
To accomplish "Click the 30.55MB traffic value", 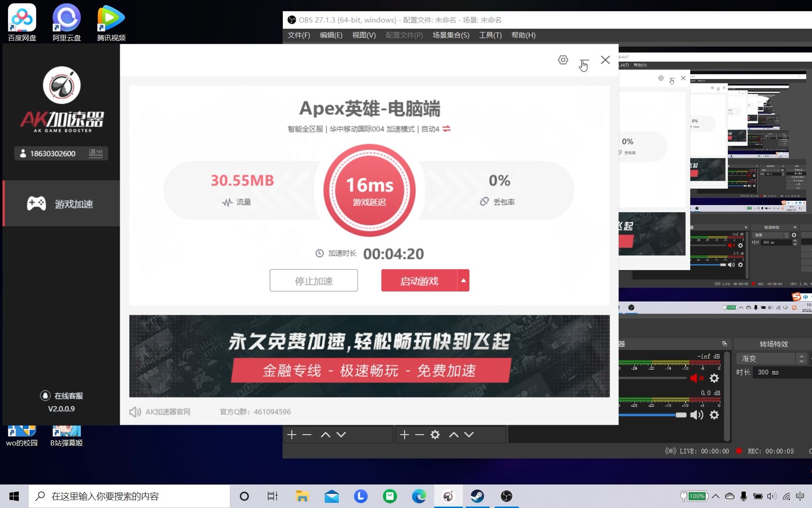I will 242,181.
